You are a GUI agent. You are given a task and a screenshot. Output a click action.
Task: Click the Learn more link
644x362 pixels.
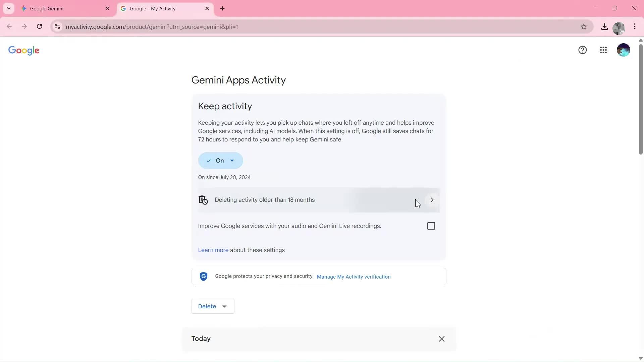213,250
